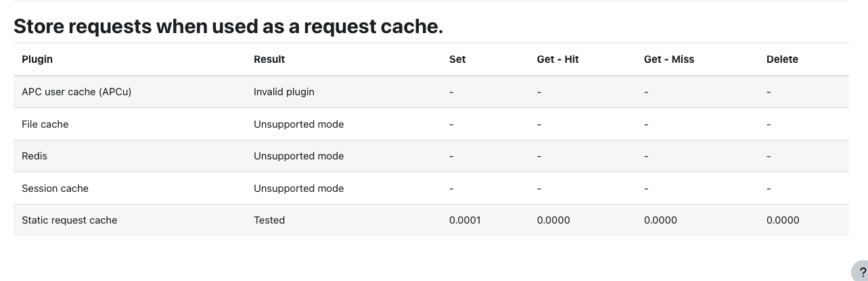Click the Session cache plugin name

click(x=55, y=188)
